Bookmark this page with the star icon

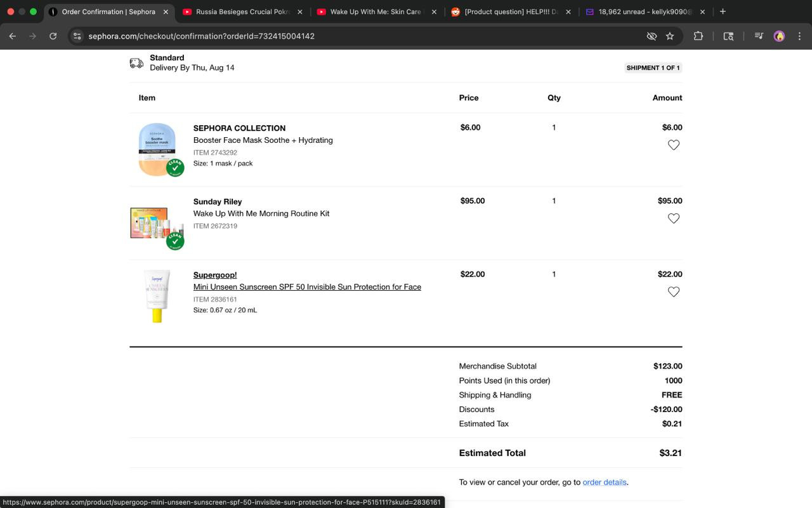click(670, 36)
